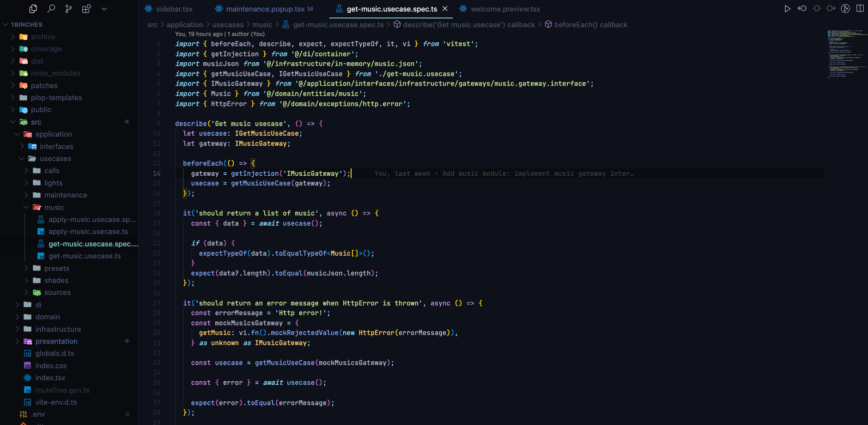Screen dimensions: 868x425
Task: Split the editor using the split icon
Action: (860, 8)
